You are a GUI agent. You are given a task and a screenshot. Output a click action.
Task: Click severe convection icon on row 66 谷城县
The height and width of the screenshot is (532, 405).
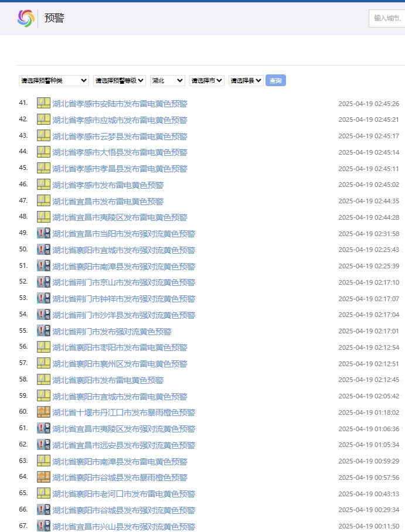tap(43, 510)
